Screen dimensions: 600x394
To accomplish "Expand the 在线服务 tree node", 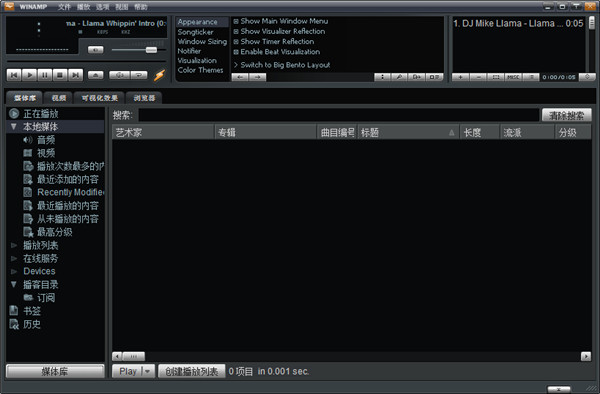I will point(14,259).
